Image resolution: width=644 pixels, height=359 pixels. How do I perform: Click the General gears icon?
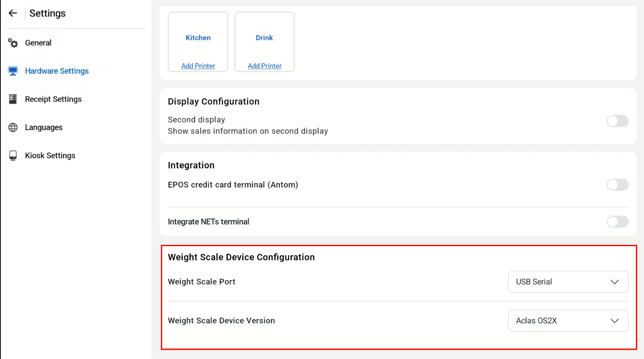click(x=13, y=43)
